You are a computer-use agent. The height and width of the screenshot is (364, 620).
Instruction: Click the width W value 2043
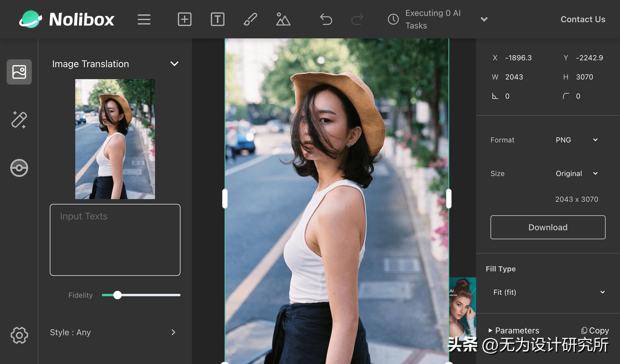[514, 77]
